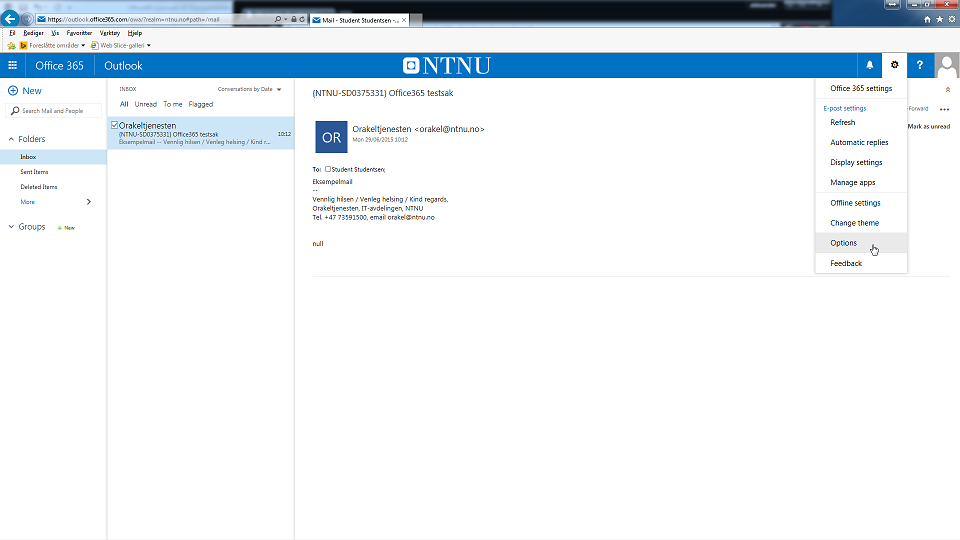Click the More folders link
The width and height of the screenshot is (960, 540).
(28, 202)
